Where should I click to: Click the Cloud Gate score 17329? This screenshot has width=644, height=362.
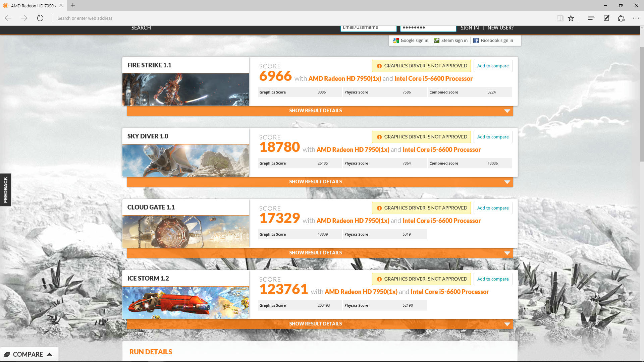(279, 218)
